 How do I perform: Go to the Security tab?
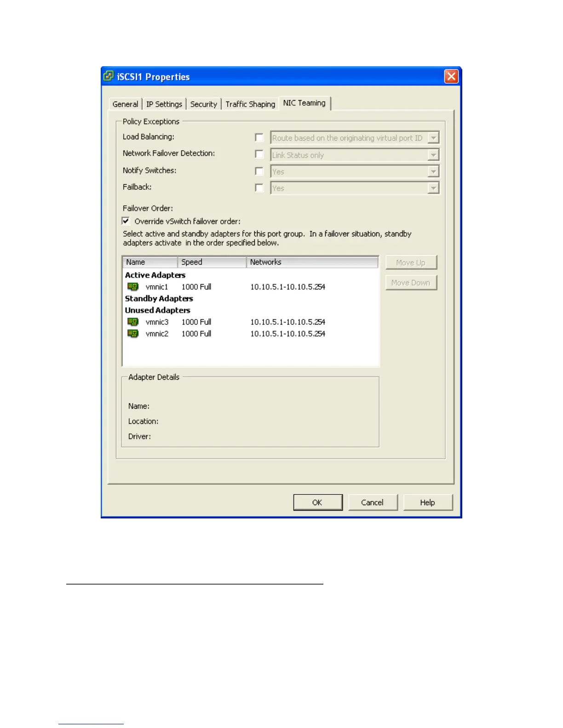click(x=204, y=104)
